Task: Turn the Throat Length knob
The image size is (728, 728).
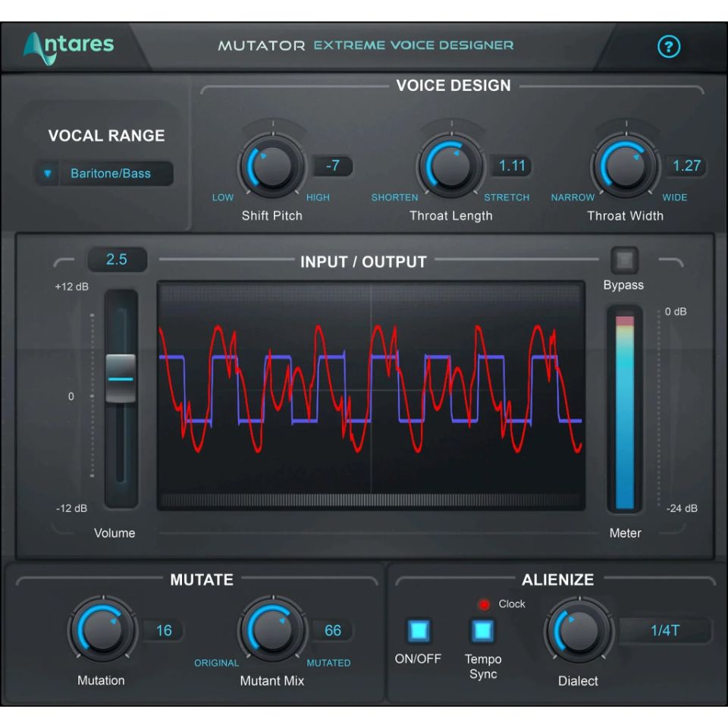Action: (x=451, y=164)
